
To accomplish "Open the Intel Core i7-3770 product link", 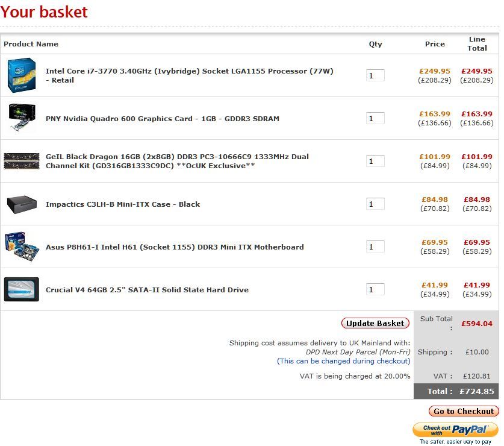I will coord(189,71).
